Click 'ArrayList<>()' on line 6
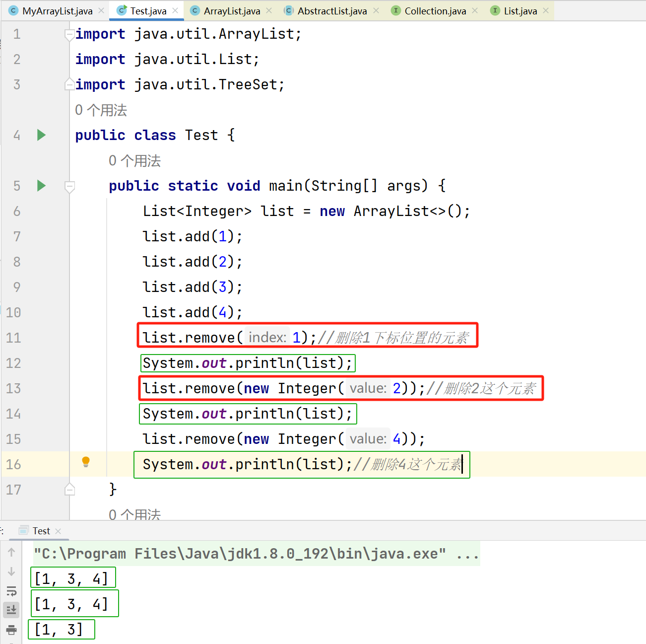The image size is (646, 644). pos(407,211)
